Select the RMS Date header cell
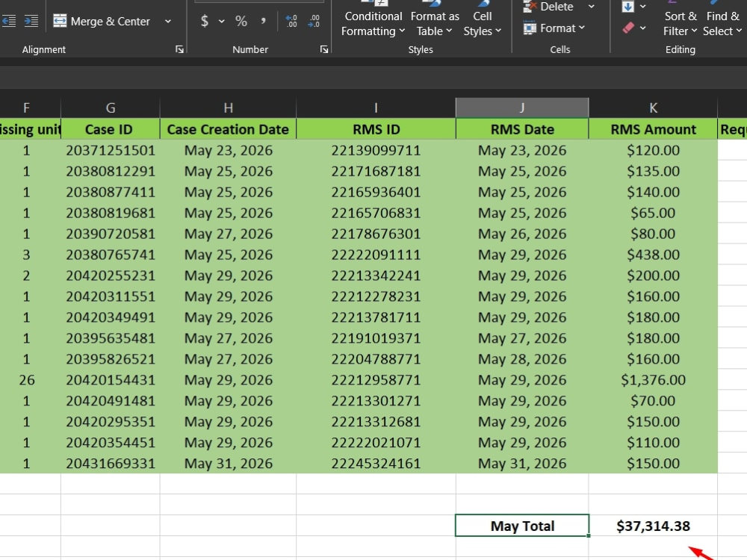The image size is (747, 560). tap(522, 129)
